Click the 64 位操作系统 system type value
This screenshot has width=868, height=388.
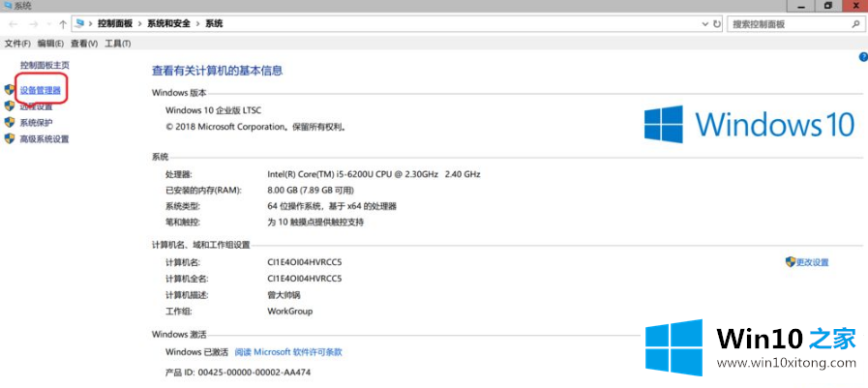332,206
